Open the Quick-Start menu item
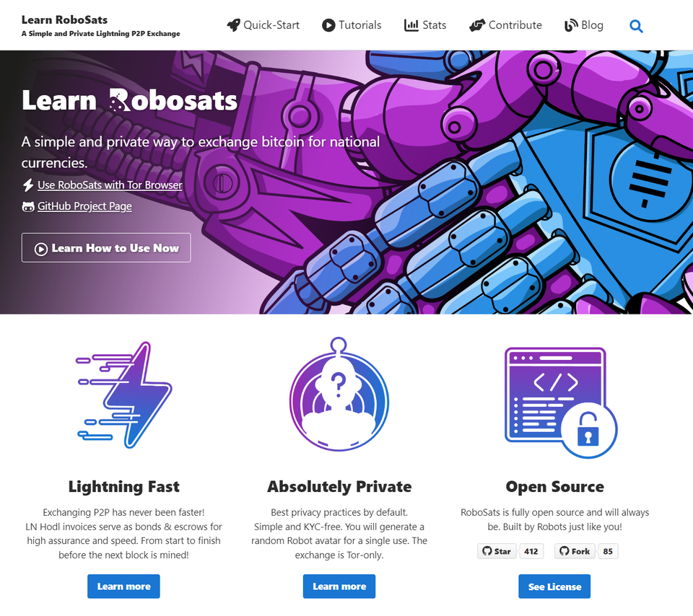 click(263, 25)
